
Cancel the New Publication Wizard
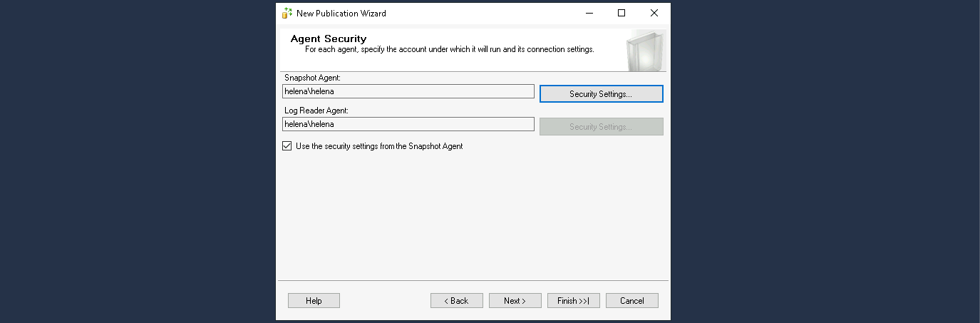click(x=631, y=301)
